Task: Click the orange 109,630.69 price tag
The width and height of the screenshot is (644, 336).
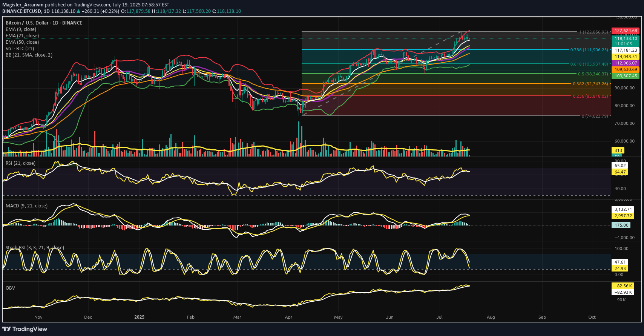Action: [x=626, y=69]
